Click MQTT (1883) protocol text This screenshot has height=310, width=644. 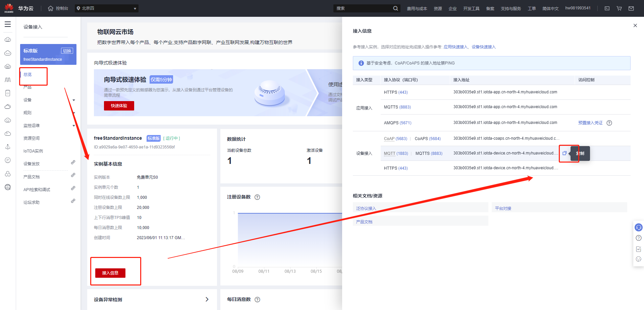396,153
